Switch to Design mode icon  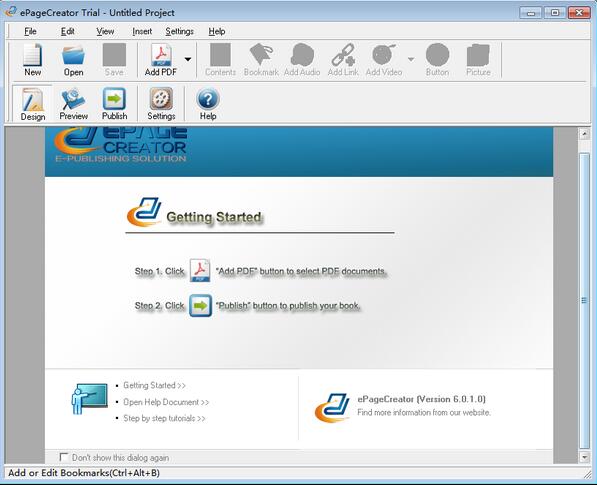[33, 100]
